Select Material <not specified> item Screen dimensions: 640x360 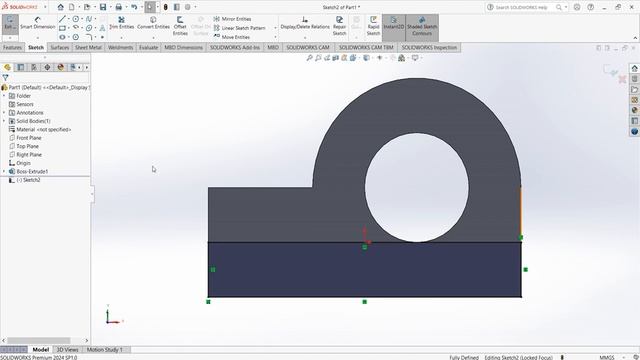point(40,129)
